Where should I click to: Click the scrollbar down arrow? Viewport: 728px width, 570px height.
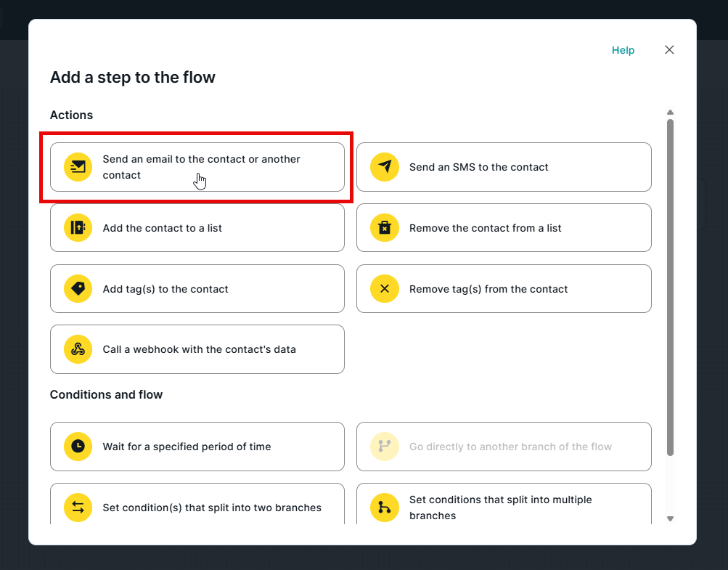click(x=670, y=518)
